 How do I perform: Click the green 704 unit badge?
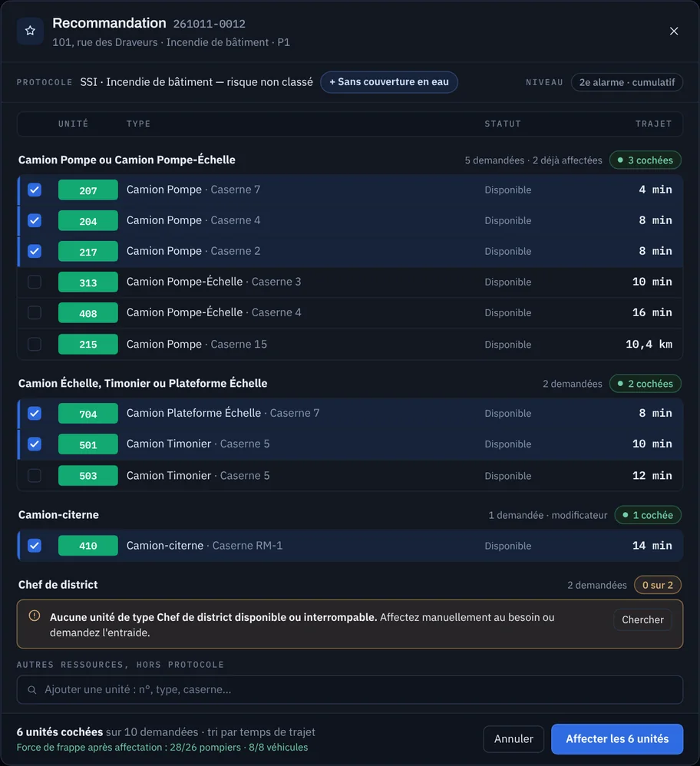(88, 414)
